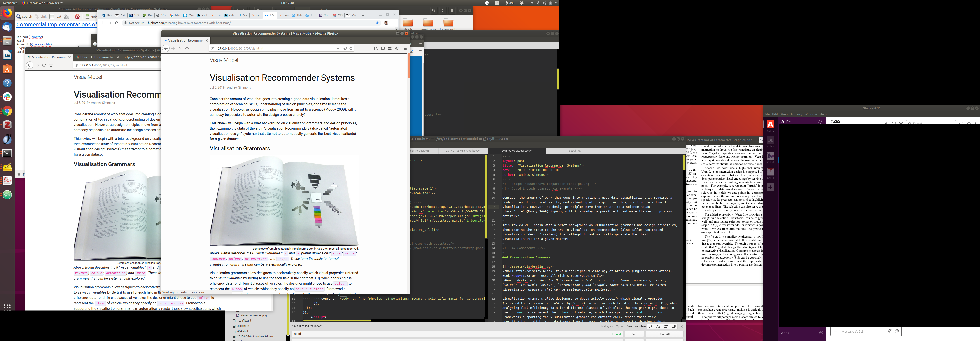Click the Home button in front Firefox window

pyautogui.click(x=187, y=48)
